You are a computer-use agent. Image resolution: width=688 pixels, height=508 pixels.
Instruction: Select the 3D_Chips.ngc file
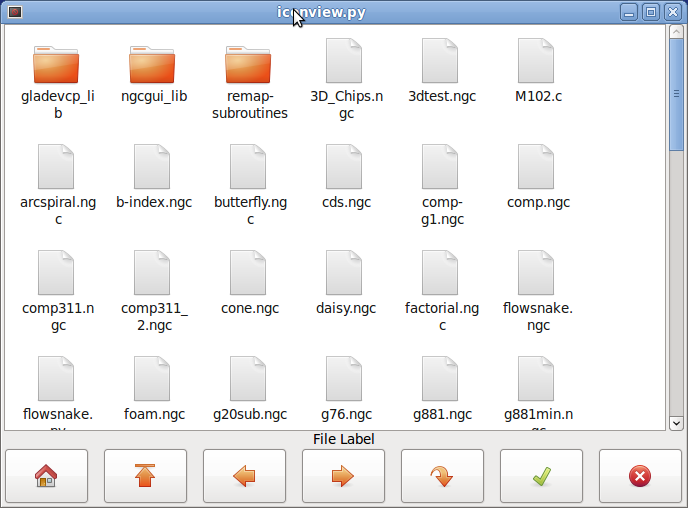click(345, 62)
